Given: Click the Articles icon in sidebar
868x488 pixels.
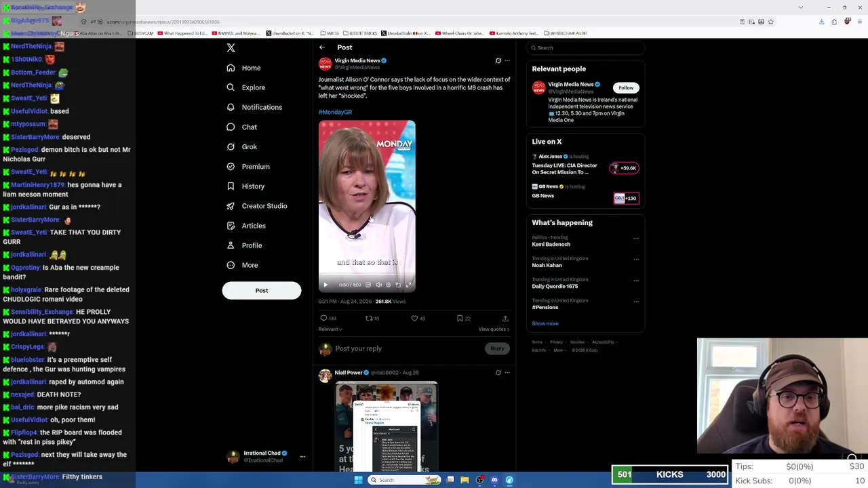Looking at the screenshot, I should tap(231, 226).
